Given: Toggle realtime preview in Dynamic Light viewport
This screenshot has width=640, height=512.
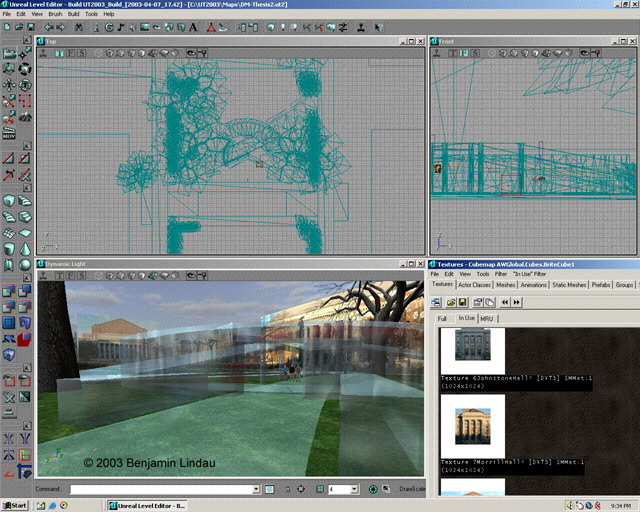Looking at the screenshot, I should pos(45,274).
